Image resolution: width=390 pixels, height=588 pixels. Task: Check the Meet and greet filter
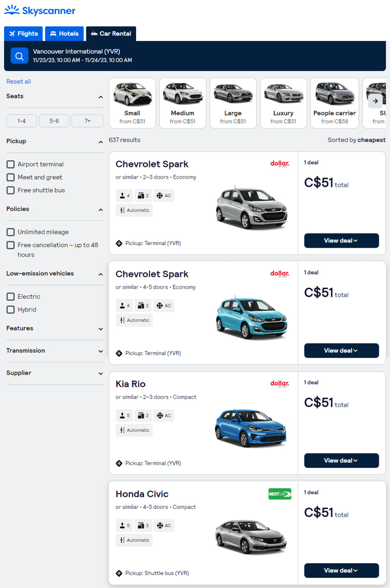(x=11, y=178)
